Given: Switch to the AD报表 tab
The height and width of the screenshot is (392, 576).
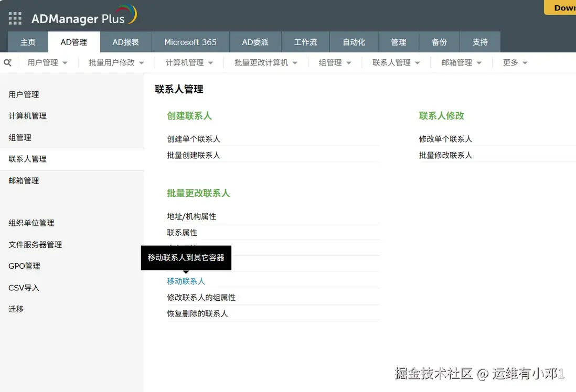Looking at the screenshot, I should tap(125, 42).
